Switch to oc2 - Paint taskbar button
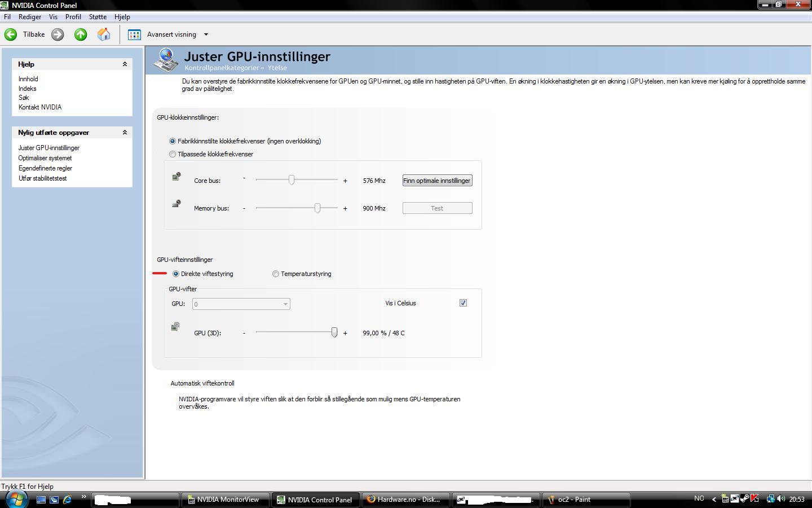Viewport: 812px width, 508px height. point(586,500)
